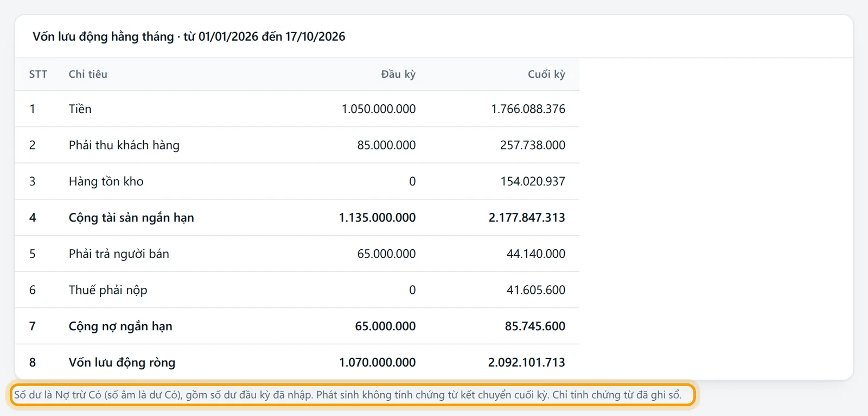The image size is (868, 416).
Task: Click STT number "4" beside Cộng tài sản ngắn hạn
Action: tap(33, 218)
